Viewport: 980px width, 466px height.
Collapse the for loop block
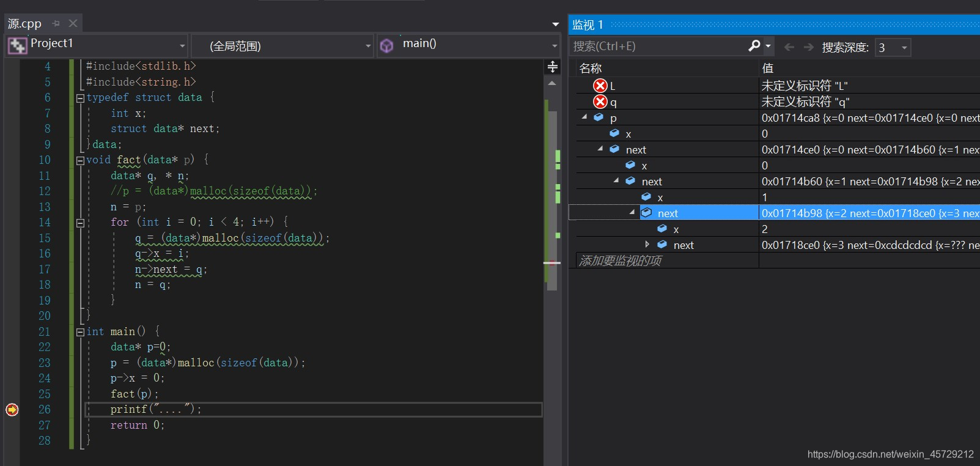pyautogui.click(x=80, y=223)
